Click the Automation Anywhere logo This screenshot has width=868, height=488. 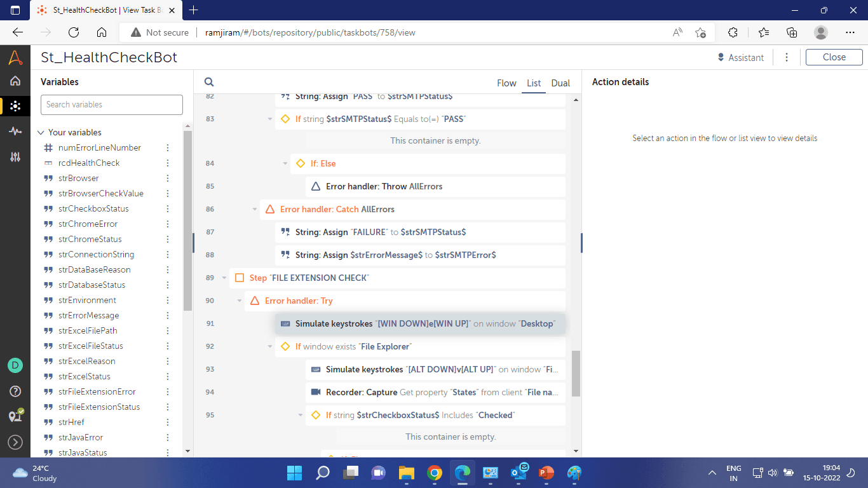click(x=15, y=58)
